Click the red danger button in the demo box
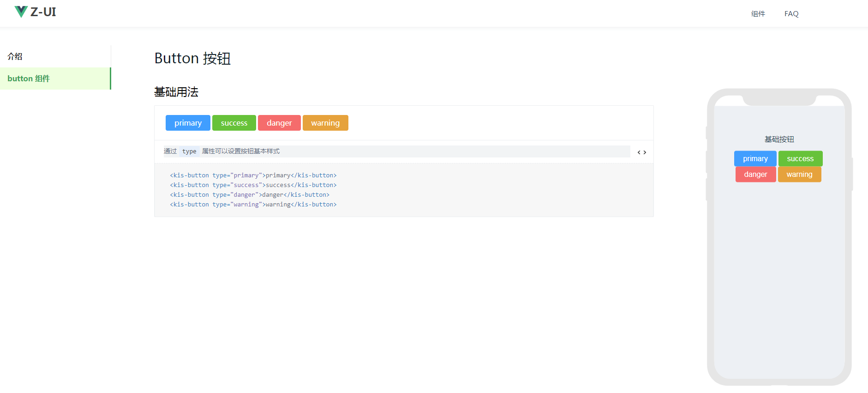The height and width of the screenshot is (393, 868). click(x=279, y=123)
